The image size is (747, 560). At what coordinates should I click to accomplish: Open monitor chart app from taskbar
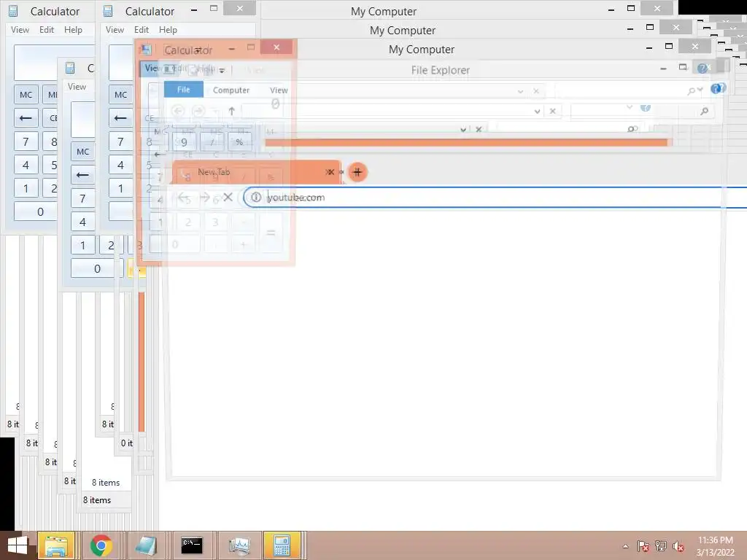coord(239,545)
